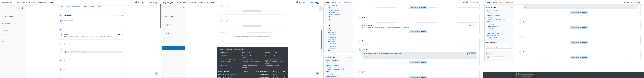
Task: Open Reports tab
Action: pyautogui.click(x=92, y=7)
